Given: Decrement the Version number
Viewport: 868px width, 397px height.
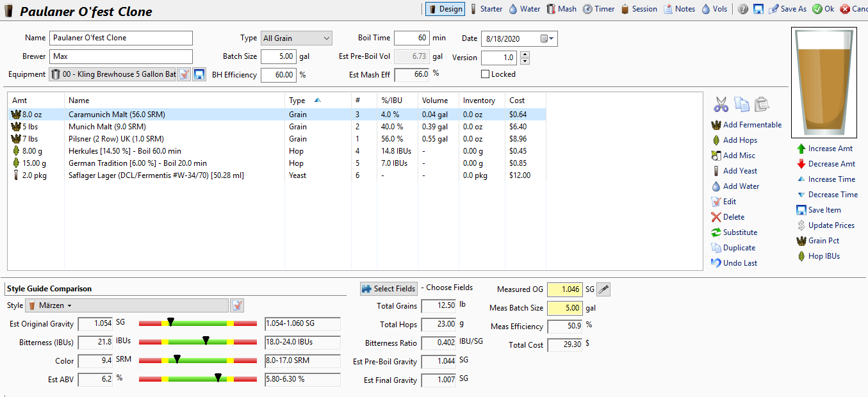Looking at the screenshot, I should pos(525,61).
